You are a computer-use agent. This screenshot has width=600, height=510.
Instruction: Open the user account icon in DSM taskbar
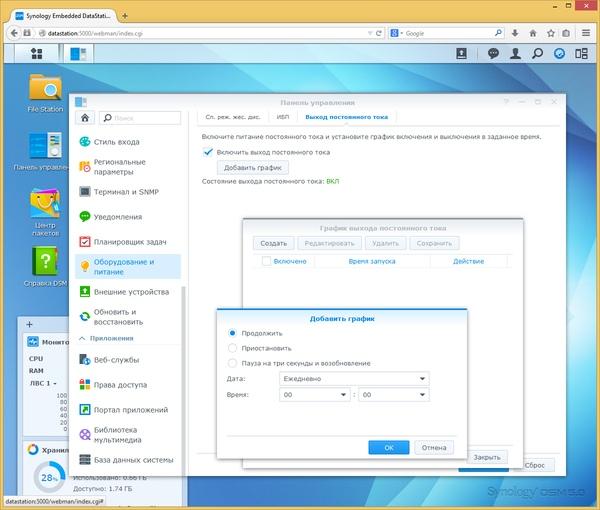coord(515,54)
